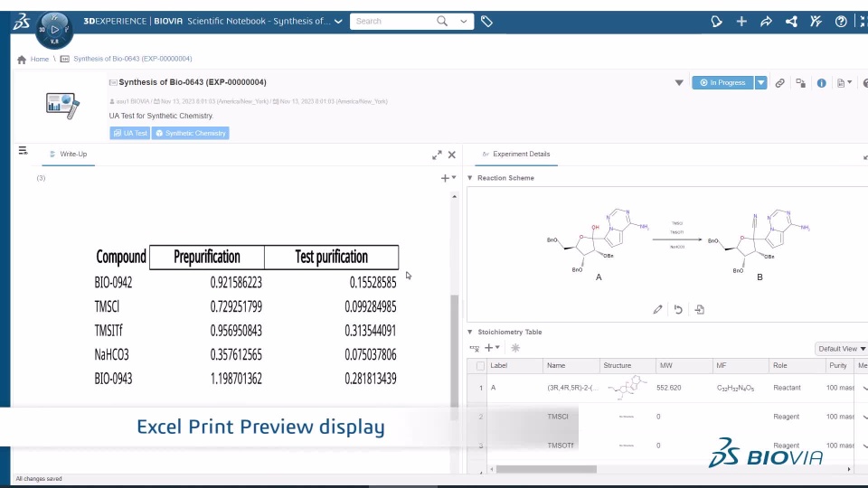Image resolution: width=868 pixels, height=488 pixels.
Task: Toggle the stoichiometry table header checkbox
Action: click(x=480, y=366)
